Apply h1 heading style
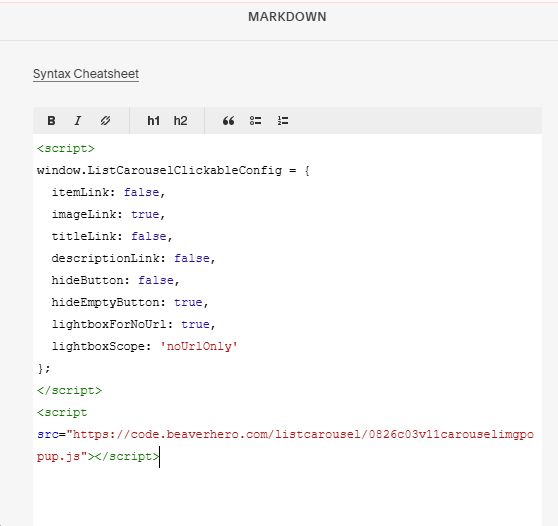Image resolution: width=558 pixels, height=526 pixels. pyautogui.click(x=153, y=121)
